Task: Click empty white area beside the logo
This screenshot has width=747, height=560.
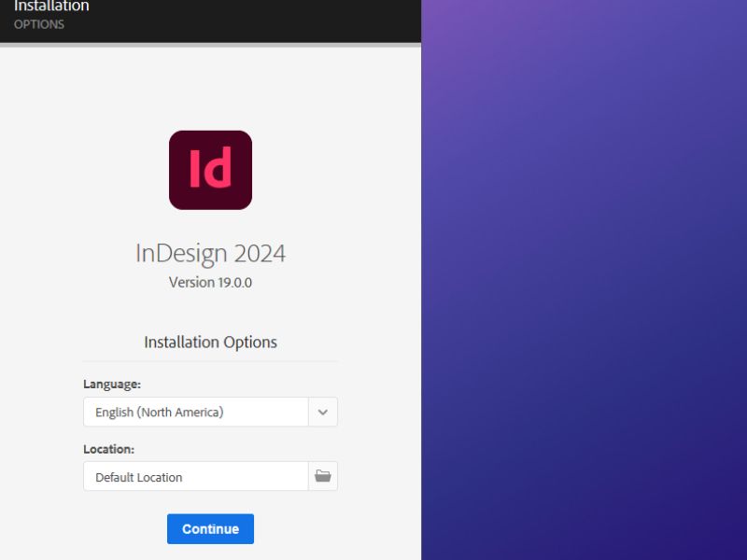Action: point(336,170)
